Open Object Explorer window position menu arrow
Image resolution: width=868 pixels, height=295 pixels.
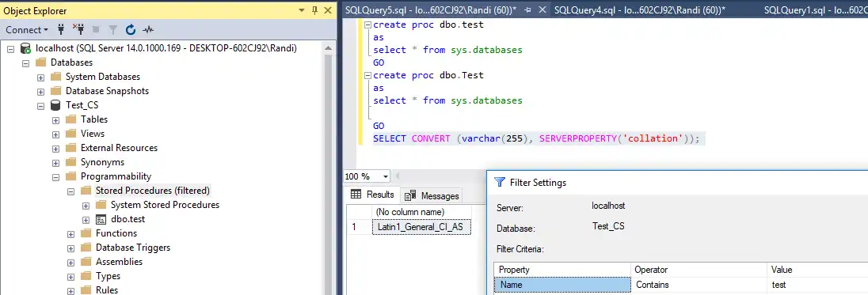pos(302,10)
